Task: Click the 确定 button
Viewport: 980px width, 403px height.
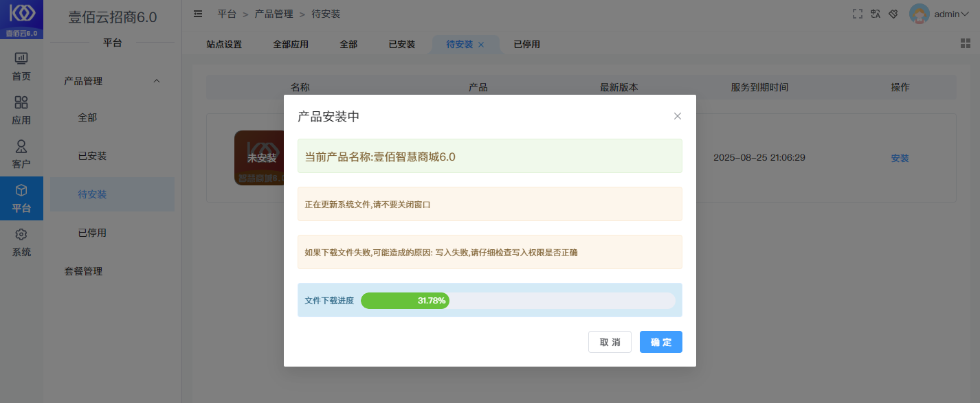Action: (x=661, y=342)
